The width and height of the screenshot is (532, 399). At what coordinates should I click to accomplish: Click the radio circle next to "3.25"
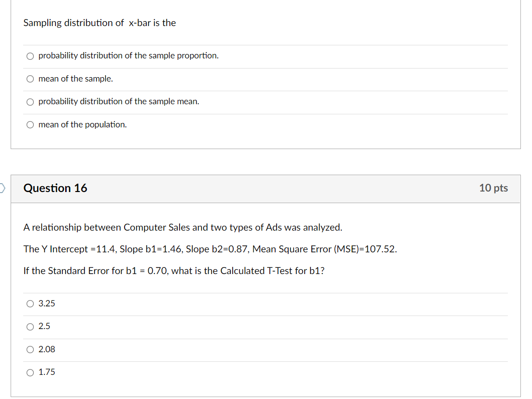click(x=30, y=303)
